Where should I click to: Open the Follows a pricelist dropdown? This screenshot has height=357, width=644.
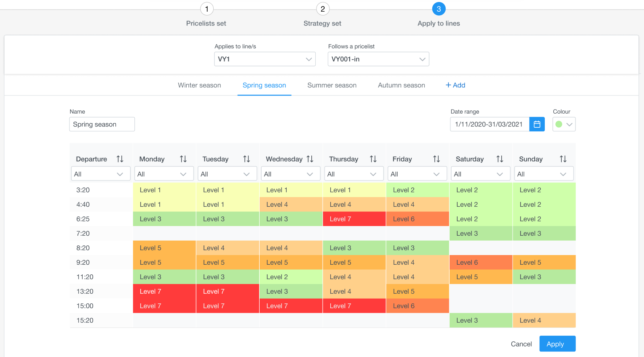tap(378, 59)
